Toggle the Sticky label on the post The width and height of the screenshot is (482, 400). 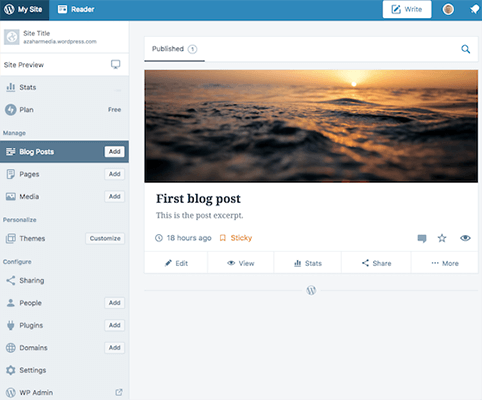236,238
